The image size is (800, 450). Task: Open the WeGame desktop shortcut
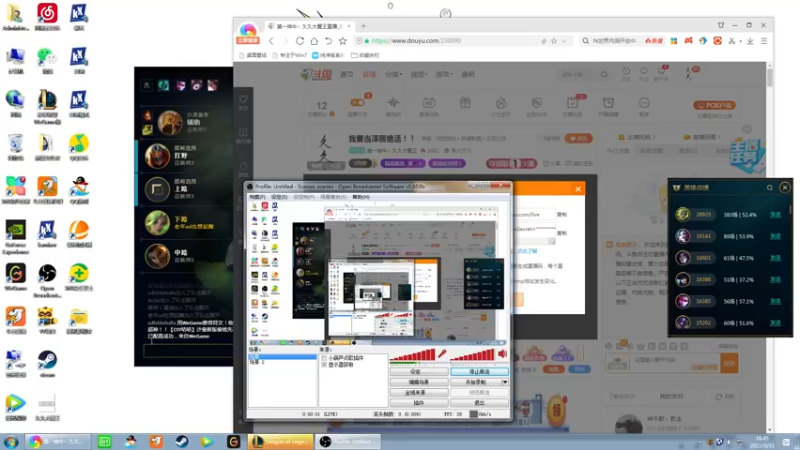pos(16,277)
